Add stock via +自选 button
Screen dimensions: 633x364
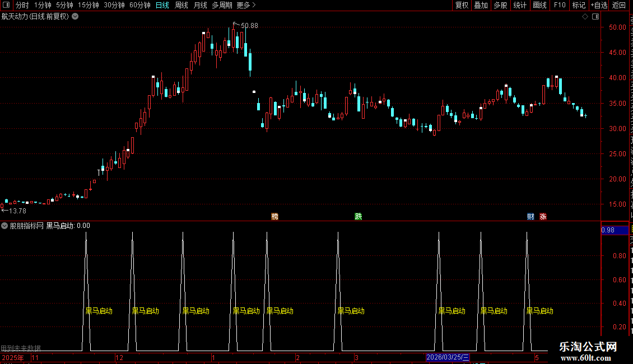point(599,5)
